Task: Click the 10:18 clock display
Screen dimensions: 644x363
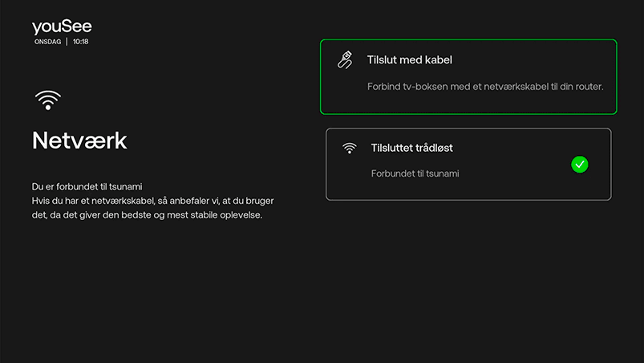Action: (x=80, y=42)
